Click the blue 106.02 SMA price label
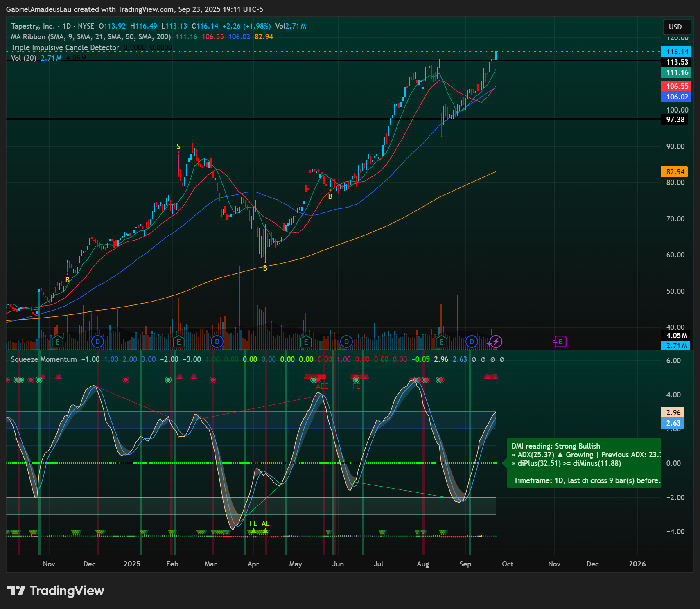This screenshot has height=609, width=700. point(676,97)
